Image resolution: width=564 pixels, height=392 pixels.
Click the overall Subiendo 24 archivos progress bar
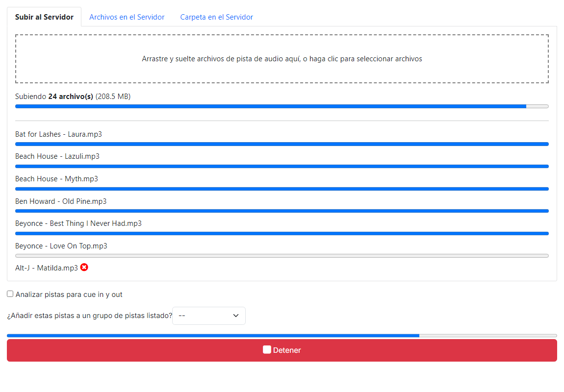pyautogui.click(x=282, y=106)
